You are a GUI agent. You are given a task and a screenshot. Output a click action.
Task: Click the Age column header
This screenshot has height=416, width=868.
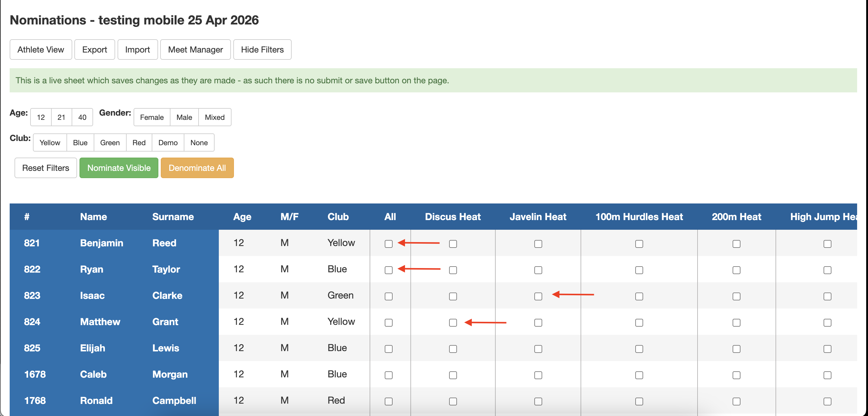242,217
